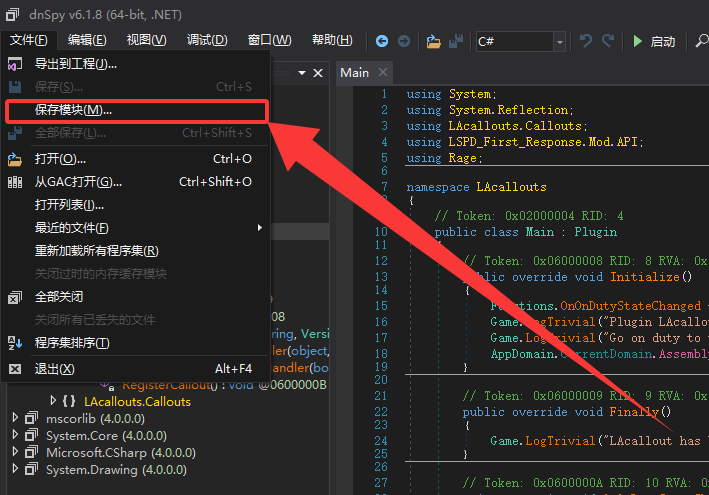
Task: Select Microsoft.CSharp (4.0.0.0) assembly
Action: point(121,453)
